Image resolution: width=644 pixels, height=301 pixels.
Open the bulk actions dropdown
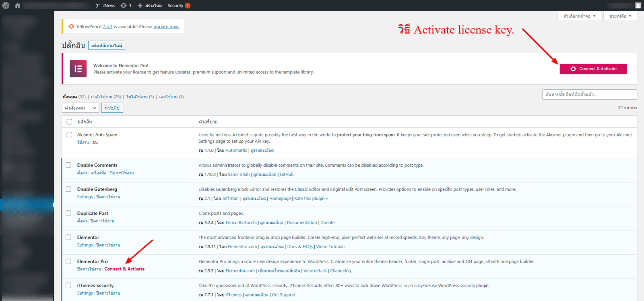point(80,108)
